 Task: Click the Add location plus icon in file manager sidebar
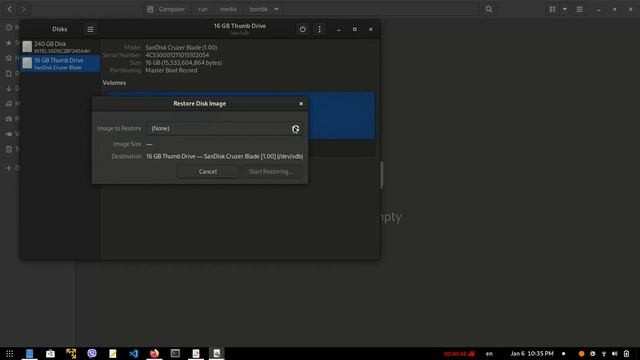9,168
